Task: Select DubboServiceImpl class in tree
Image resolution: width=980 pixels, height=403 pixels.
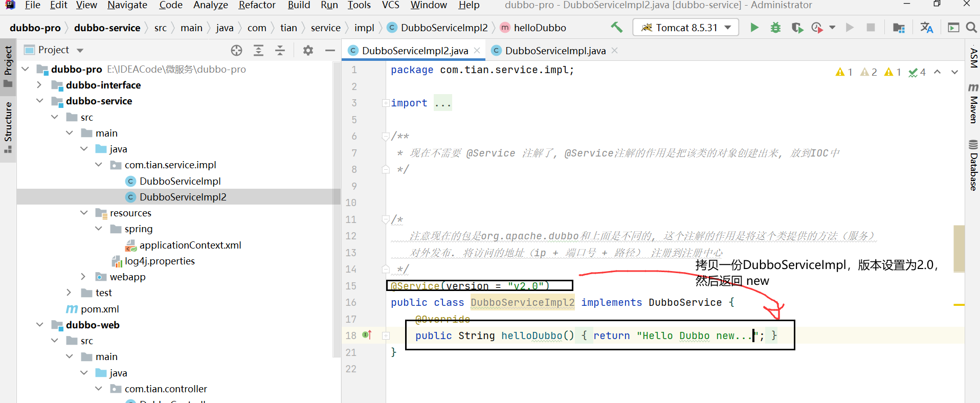Action: click(180, 181)
